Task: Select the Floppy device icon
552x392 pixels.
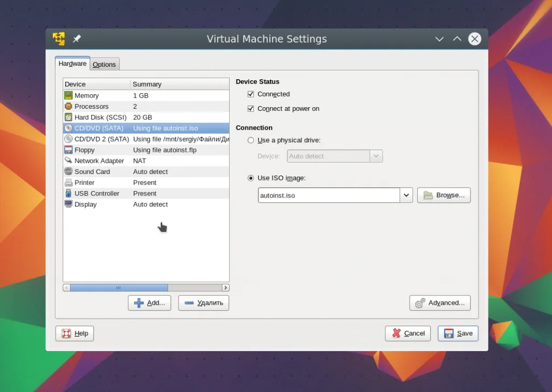Action: pyautogui.click(x=68, y=150)
